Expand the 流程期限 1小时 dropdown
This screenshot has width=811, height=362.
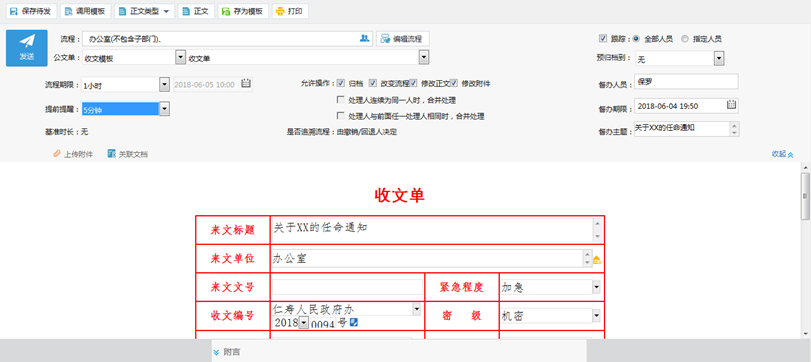pyautogui.click(x=164, y=84)
